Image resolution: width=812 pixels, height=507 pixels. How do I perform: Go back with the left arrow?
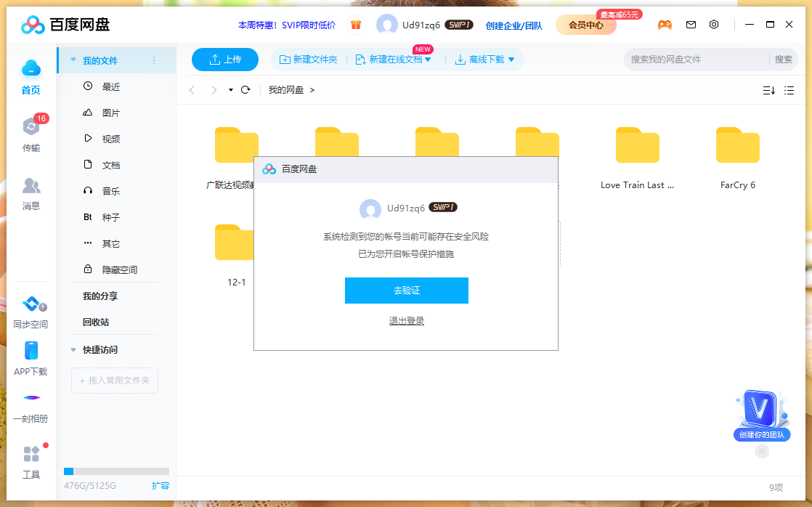(x=192, y=90)
